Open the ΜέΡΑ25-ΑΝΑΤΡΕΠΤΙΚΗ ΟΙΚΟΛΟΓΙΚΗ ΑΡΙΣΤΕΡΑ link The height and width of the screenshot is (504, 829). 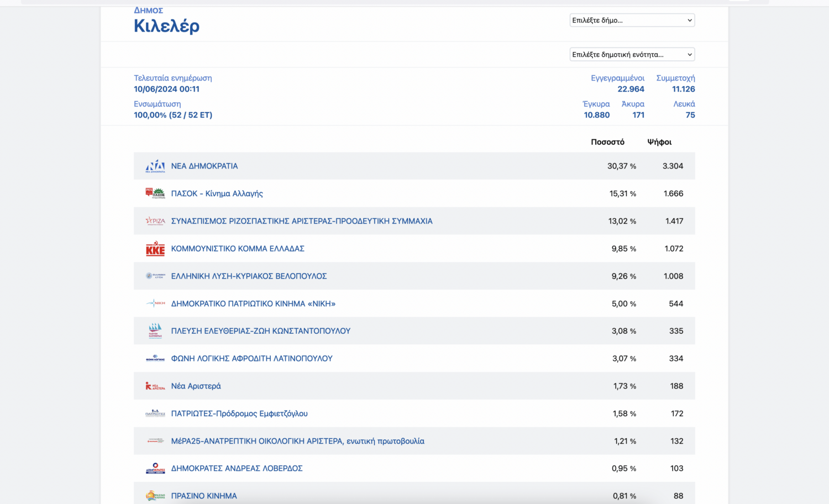(298, 441)
